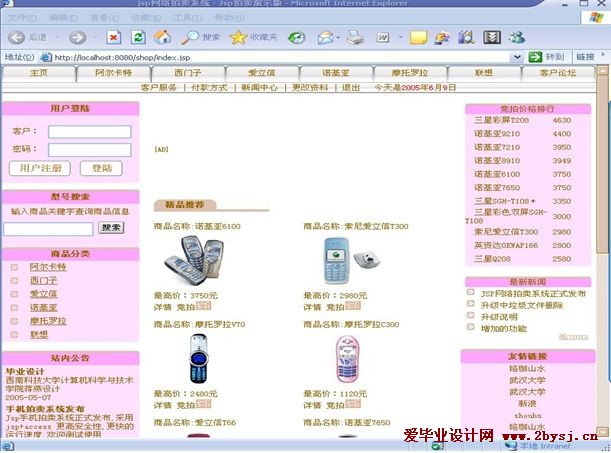Open the address bar dropdown arrow
Viewport: 611px width, 453px height.
pos(517,57)
